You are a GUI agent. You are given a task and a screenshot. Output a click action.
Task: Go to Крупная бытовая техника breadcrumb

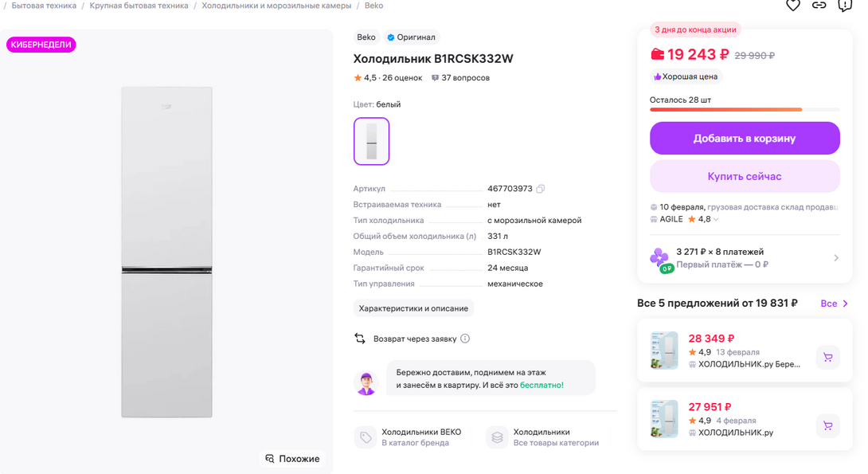(x=139, y=6)
